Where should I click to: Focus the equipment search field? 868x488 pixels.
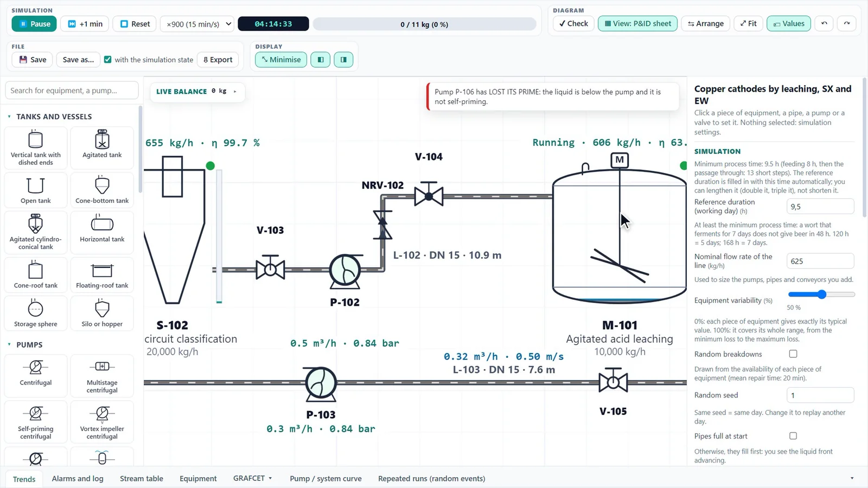point(72,91)
